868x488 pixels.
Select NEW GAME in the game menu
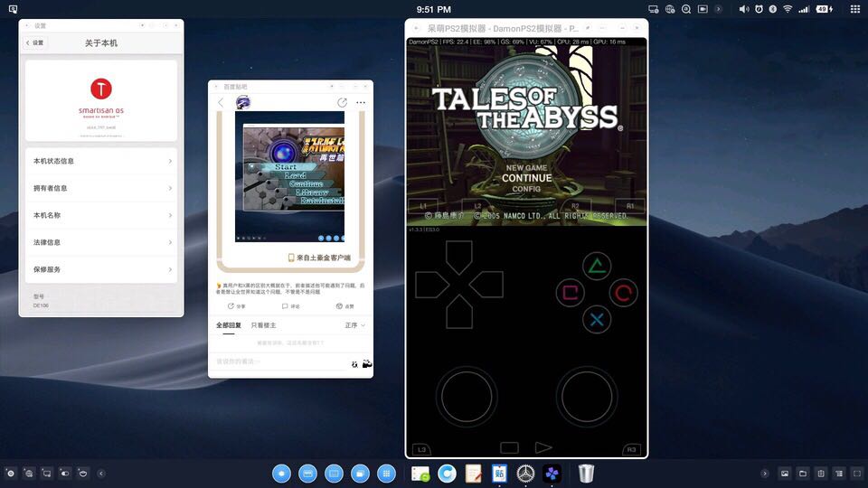click(x=526, y=168)
